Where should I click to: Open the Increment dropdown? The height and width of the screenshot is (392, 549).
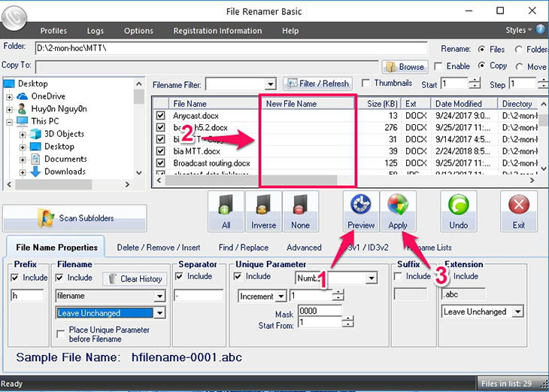(281, 296)
